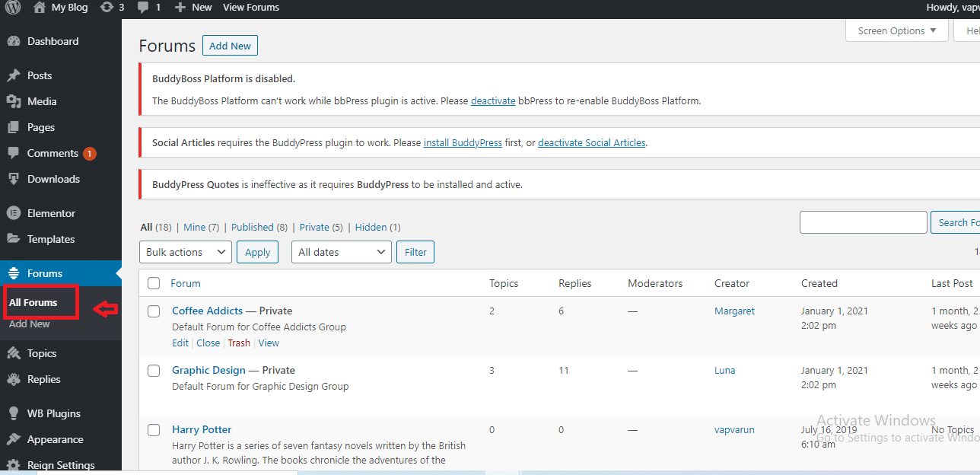Sort by the Forum column header
The height and width of the screenshot is (475, 980).
186,283
